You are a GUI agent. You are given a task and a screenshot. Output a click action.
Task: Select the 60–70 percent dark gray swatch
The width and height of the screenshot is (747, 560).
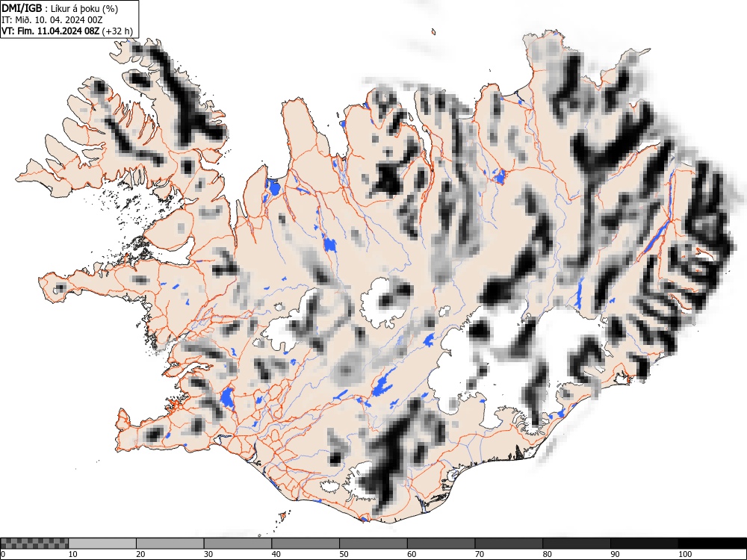(441, 544)
